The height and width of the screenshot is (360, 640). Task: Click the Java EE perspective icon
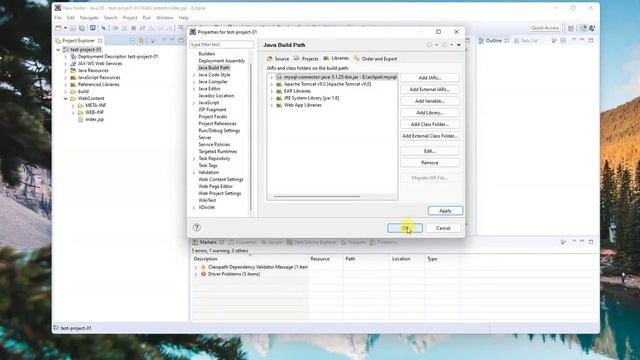583,28
